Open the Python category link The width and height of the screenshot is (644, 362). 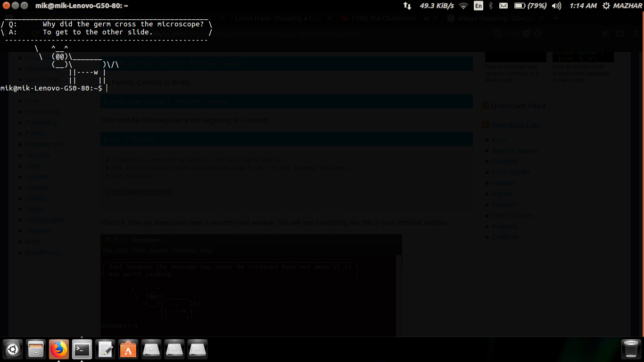click(x=36, y=133)
